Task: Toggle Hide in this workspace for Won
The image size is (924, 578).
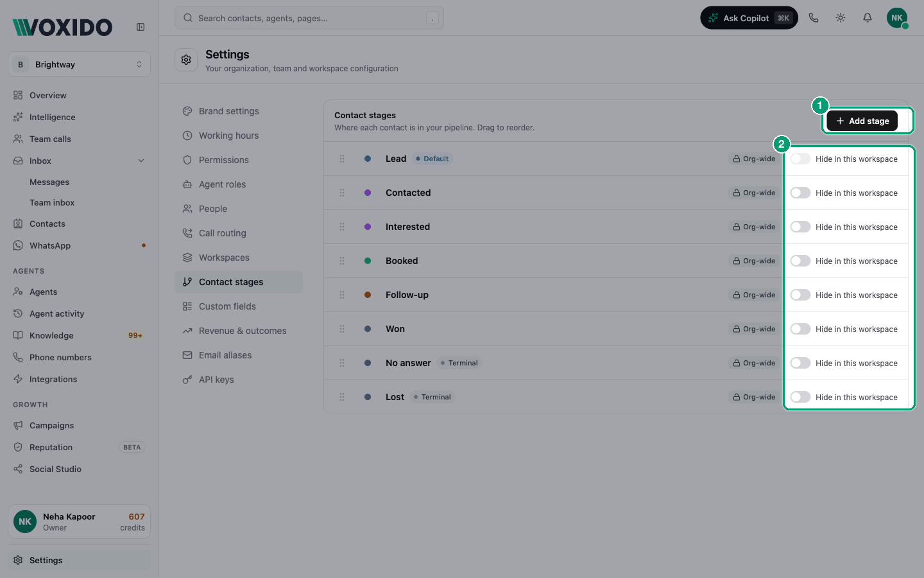Action: coord(800,329)
